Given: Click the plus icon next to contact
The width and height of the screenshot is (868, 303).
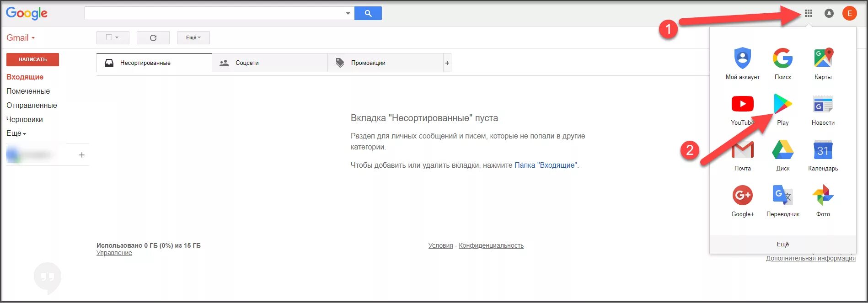Looking at the screenshot, I should (82, 155).
